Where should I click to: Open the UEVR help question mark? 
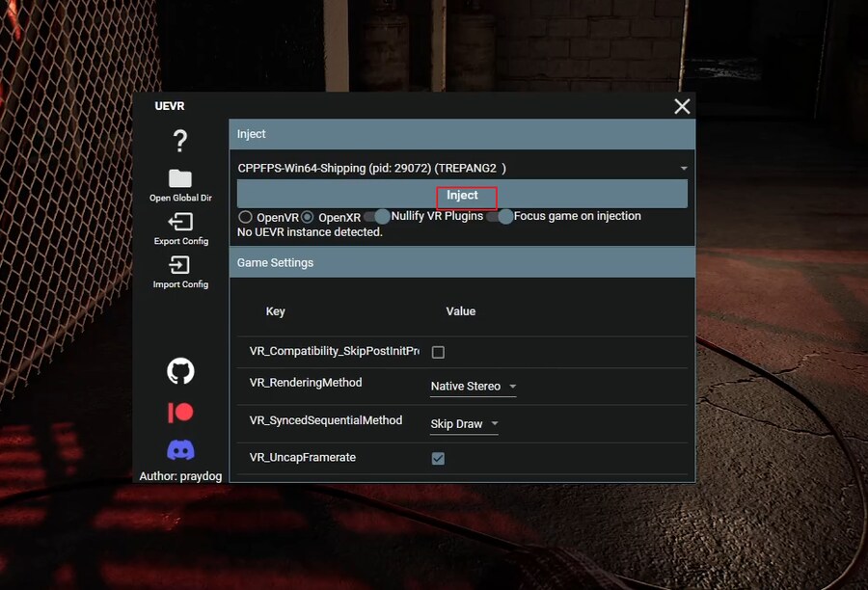[x=179, y=141]
